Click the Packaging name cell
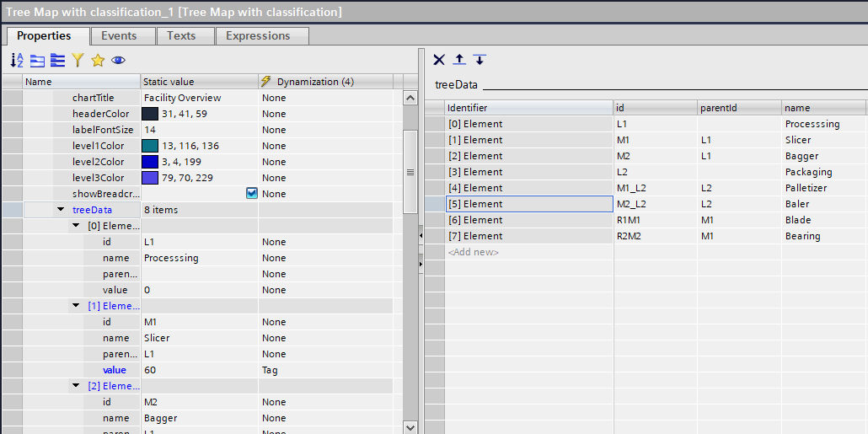This screenshot has width=868, height=434. coord(823,172)
